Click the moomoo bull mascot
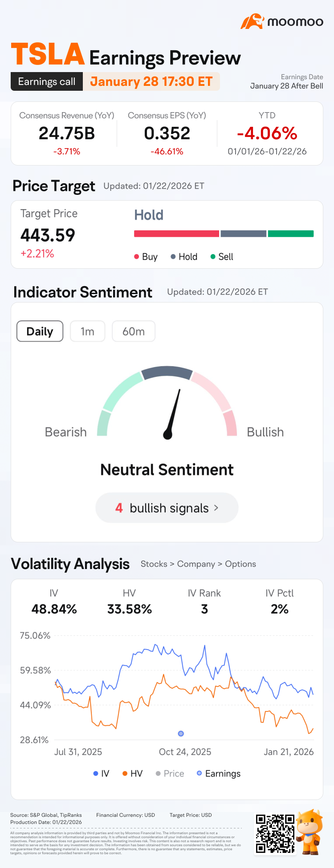334x868 pixels. pos(310,831)
